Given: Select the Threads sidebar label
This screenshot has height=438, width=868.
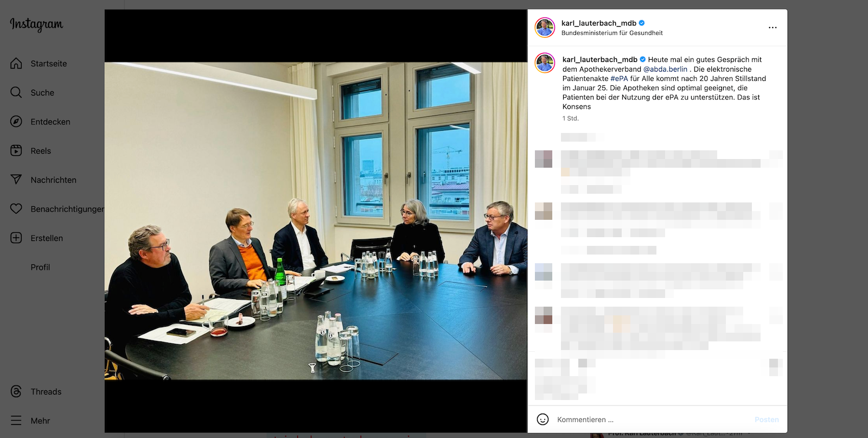Looking at the screenshot, I should point(46,392).
